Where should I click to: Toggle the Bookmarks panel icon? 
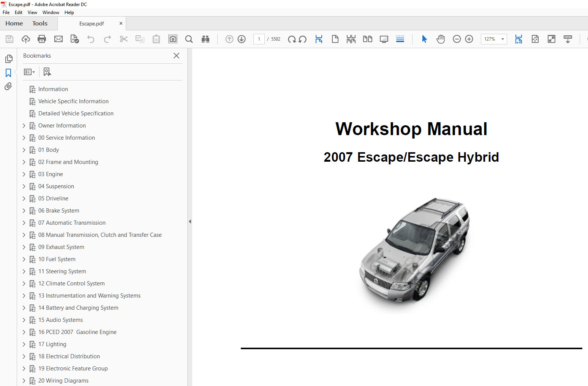(8, 73)
